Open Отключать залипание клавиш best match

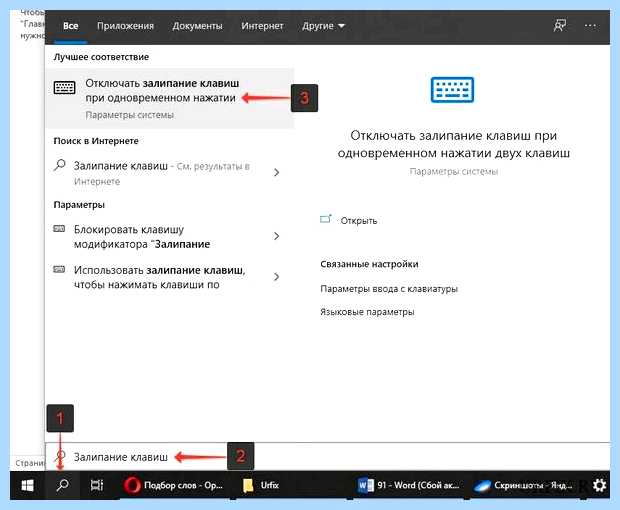coord(170,98)
